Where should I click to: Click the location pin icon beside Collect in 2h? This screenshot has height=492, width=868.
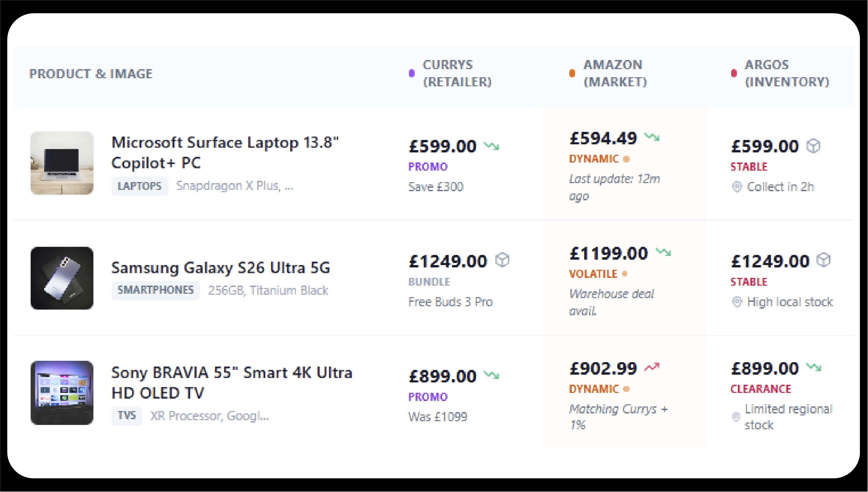pyautogui.click(x=737, y=187)
